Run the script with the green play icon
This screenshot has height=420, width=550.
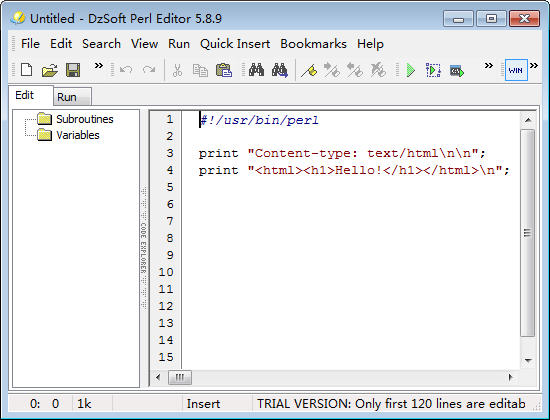coord(410,70)
